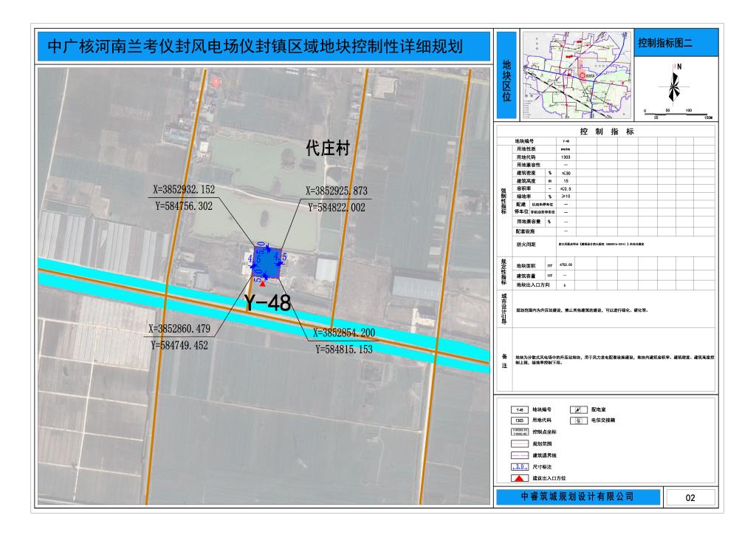Click the 尺寸标注 legend symbol showing 3.0

point(519,467)
